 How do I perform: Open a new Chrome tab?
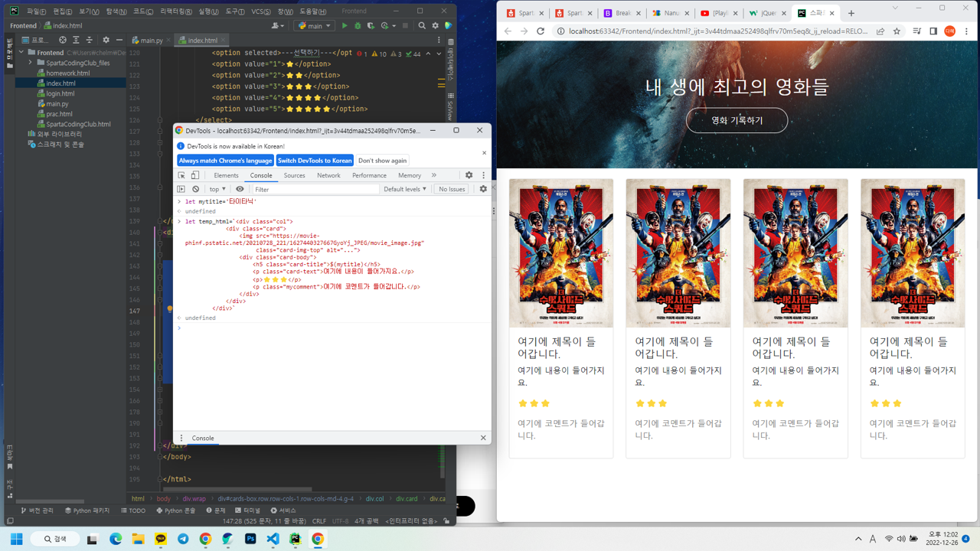tap(851, 13)
